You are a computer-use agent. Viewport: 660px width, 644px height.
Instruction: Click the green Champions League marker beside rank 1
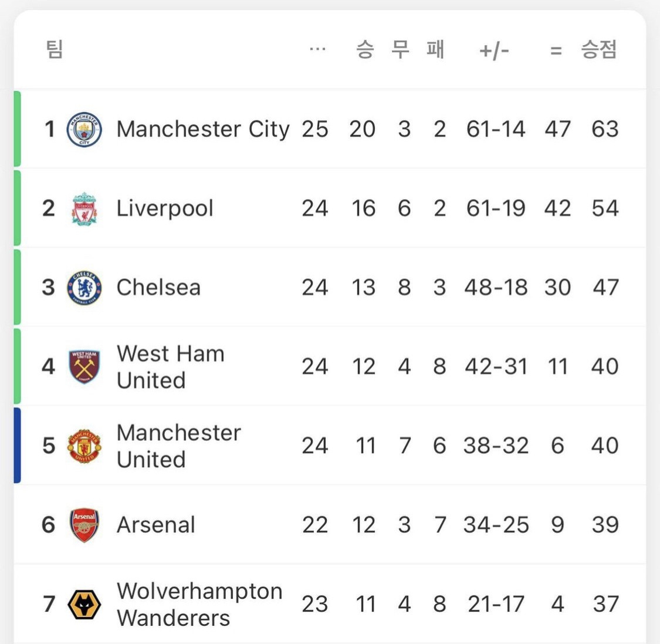[17, 129]
